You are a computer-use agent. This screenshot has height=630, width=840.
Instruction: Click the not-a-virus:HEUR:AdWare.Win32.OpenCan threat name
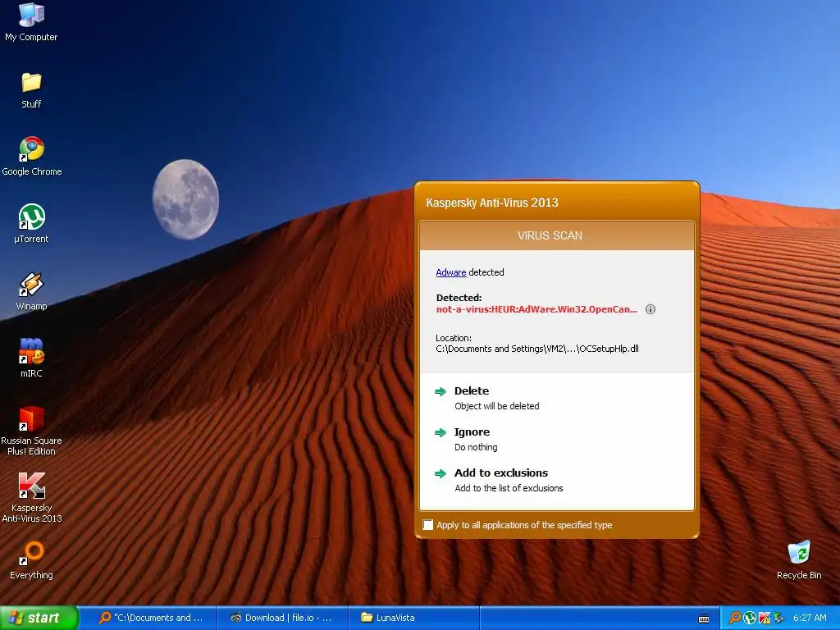[536, 309]
